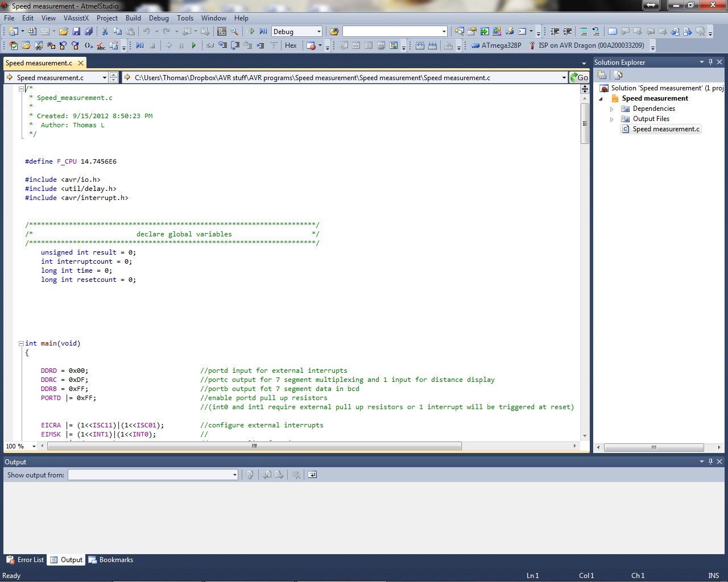Open the Debug menu

pos(159,18)
